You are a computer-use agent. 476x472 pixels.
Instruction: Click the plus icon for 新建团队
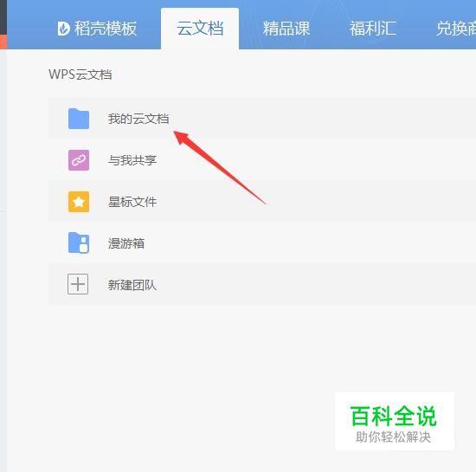tap(78, 284)
